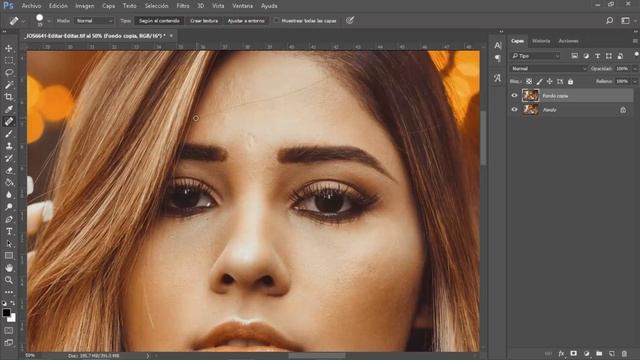Select the Hand tool
The image size is (640, 360).
point(9,268)
